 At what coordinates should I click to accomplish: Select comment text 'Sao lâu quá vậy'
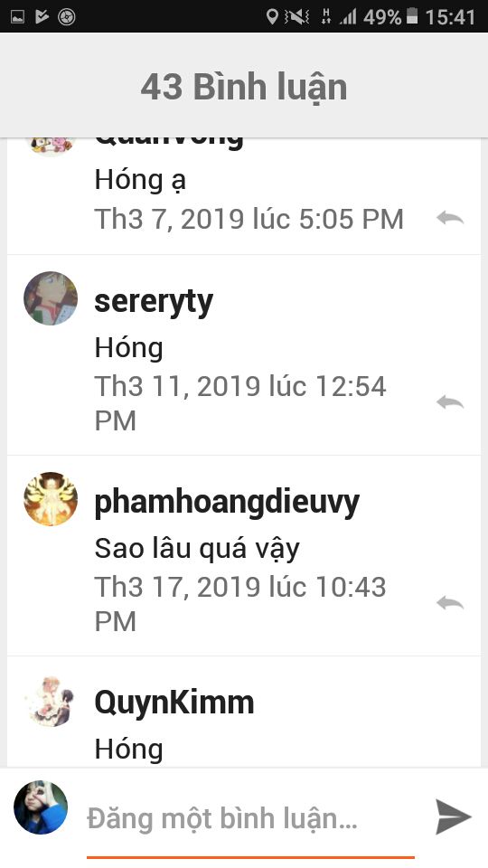coord(197,549)
